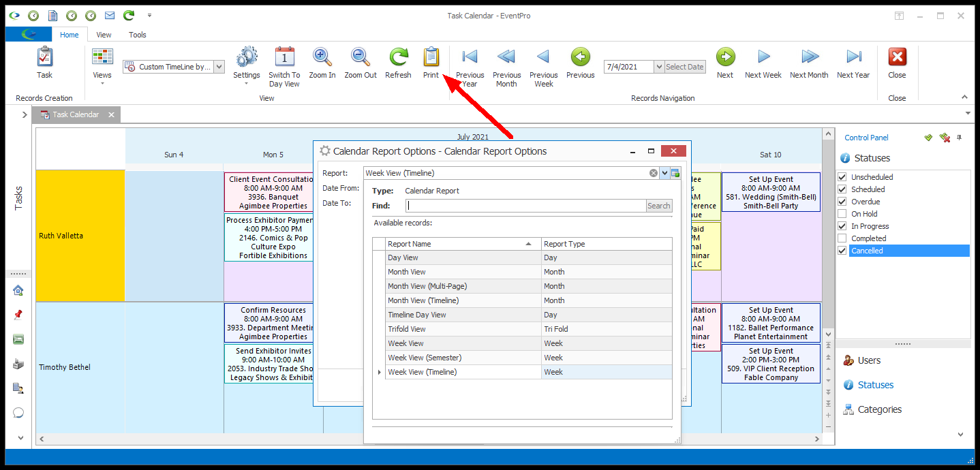Check all items in Control Panel
Image resolution: width=980 pixels, height=470 pixels.
[928, 138]
